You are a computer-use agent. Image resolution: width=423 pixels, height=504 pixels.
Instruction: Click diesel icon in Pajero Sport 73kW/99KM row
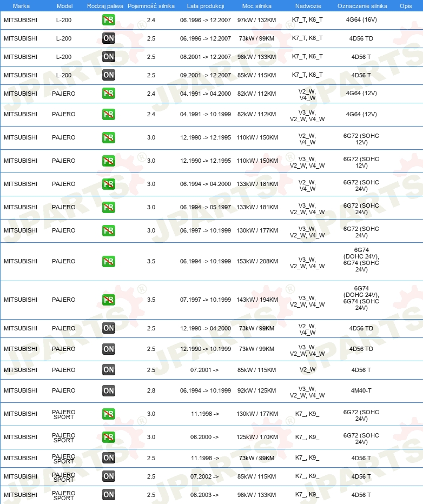coord(109,457)
